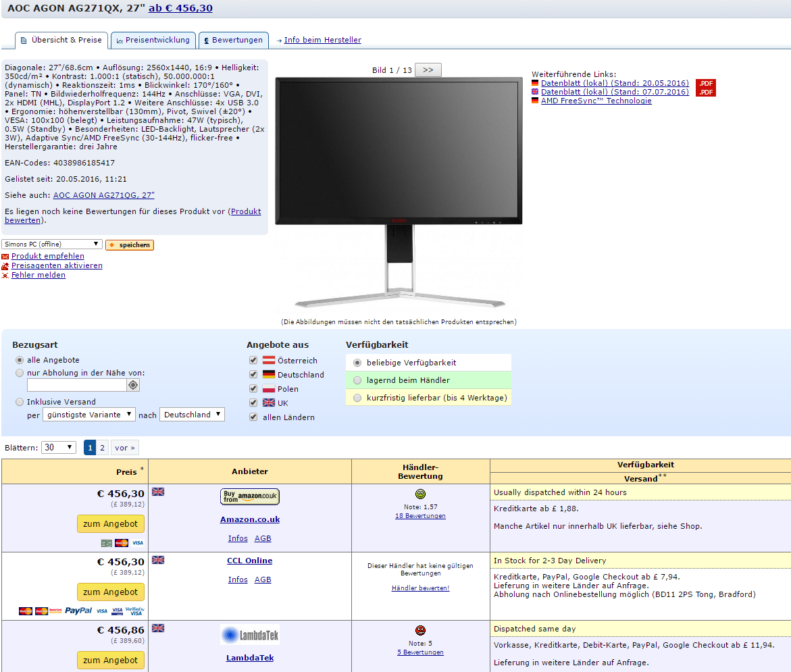Open the 'Deutschland' destination dropdown
The image size is (791, 672).
coord(192,415)
